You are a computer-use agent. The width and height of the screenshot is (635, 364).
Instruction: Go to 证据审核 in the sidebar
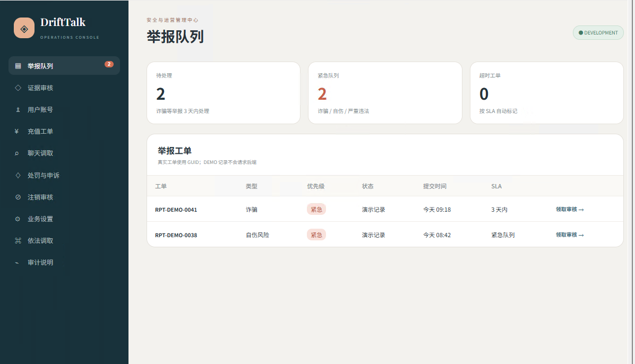pyautogui.click(x=64, y=88)
